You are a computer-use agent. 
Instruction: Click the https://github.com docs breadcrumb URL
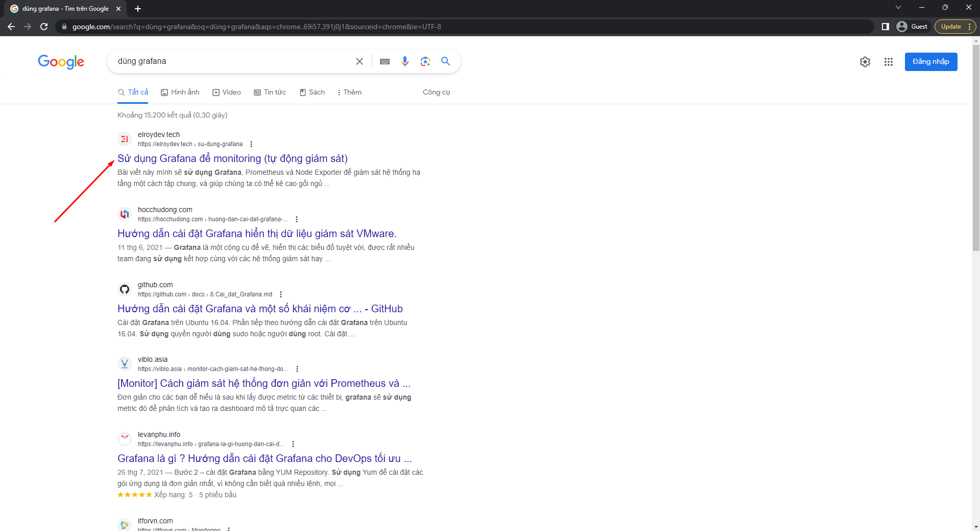(x=205, y=294)
